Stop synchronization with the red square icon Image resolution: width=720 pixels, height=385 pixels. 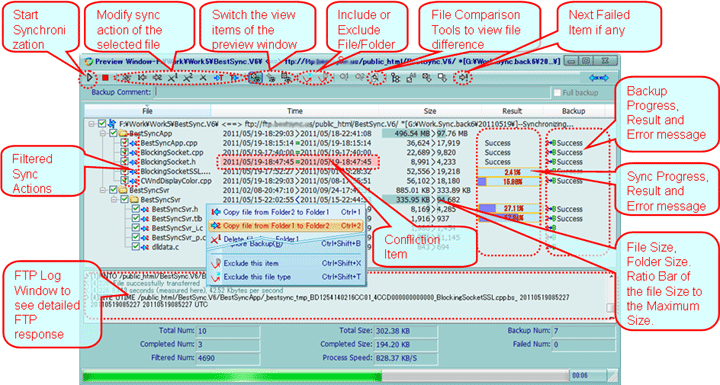coord(105,78)
